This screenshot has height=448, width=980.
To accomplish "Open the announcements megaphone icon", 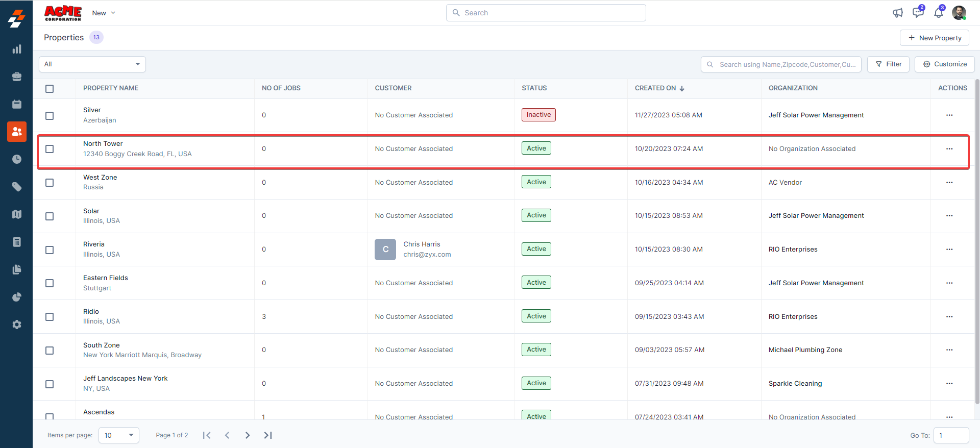I will (x=897, y=13).
